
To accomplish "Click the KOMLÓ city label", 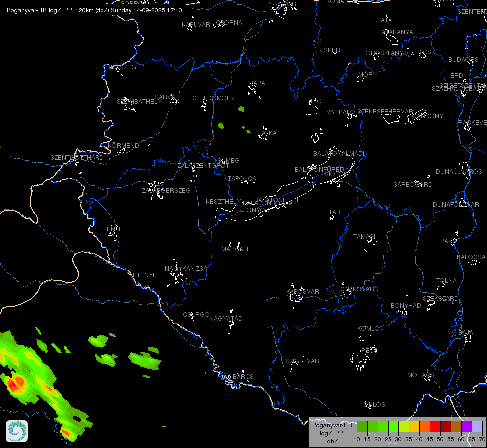I will tap(368, 329).
